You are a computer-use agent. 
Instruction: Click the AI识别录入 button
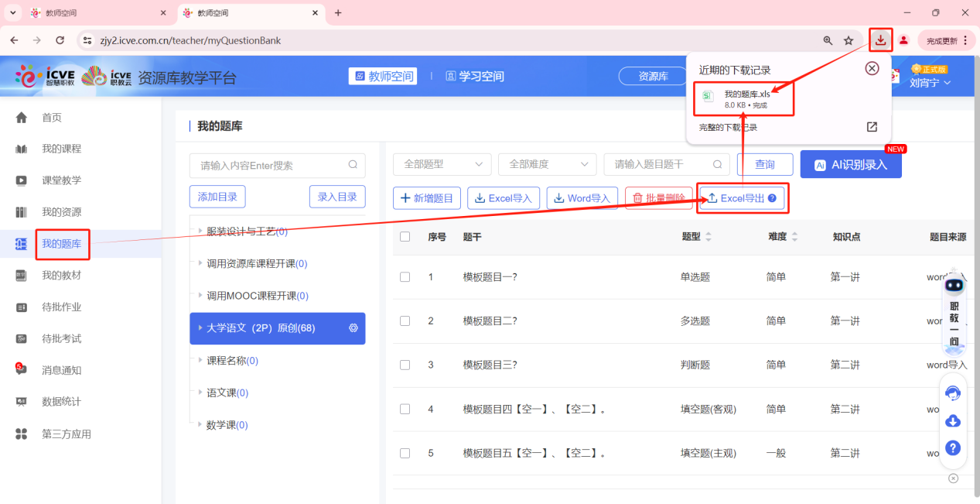[851, 164]
